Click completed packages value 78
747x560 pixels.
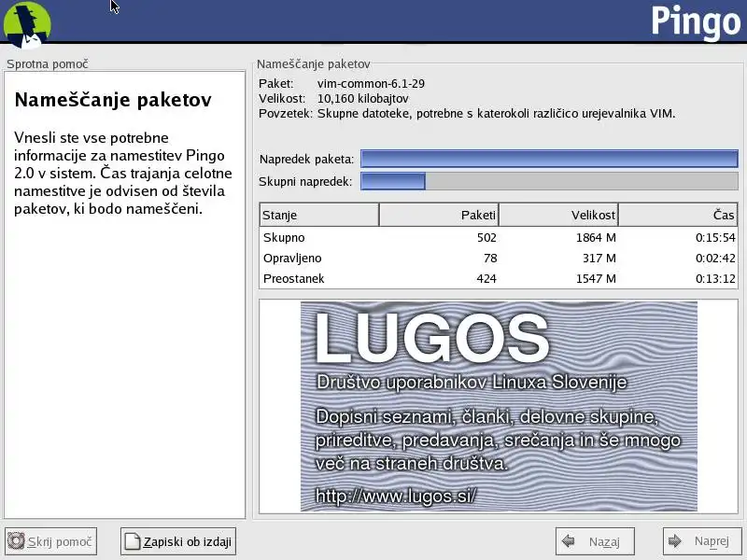pyautogui.click(x=490, y=259)
